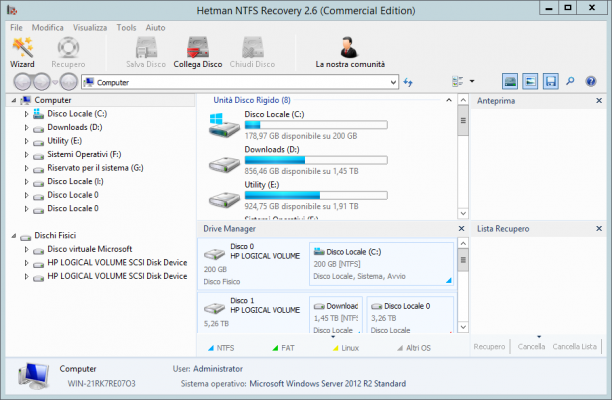Select Riservato per il sistema (G:) in tree
Screen dimensions: 612x400
point(95,168)
